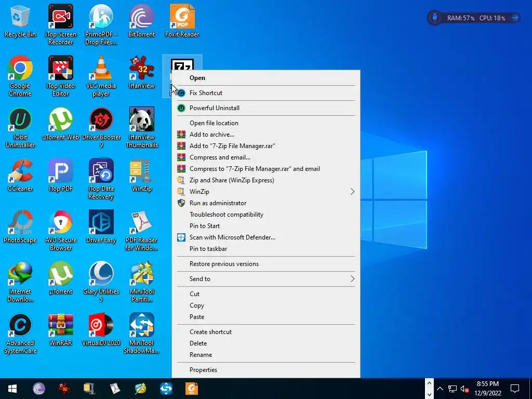The height and width of the screenshot is (399, 532).
Task: Choose Zip and Share (WinZip Express)
Action: click(265, 180)
